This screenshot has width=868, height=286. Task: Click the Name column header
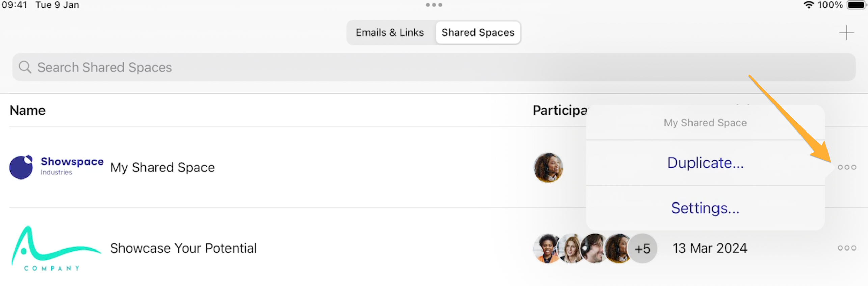pos(27,110)
